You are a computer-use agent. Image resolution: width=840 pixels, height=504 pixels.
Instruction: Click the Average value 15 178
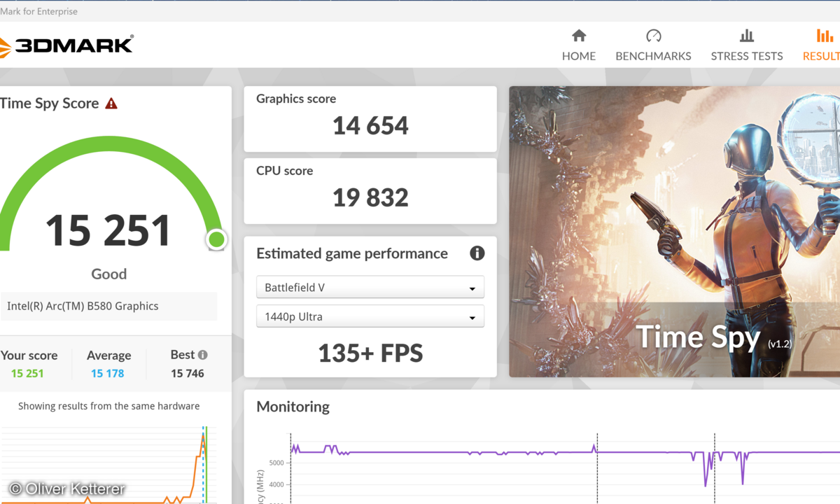coord(107,373)
